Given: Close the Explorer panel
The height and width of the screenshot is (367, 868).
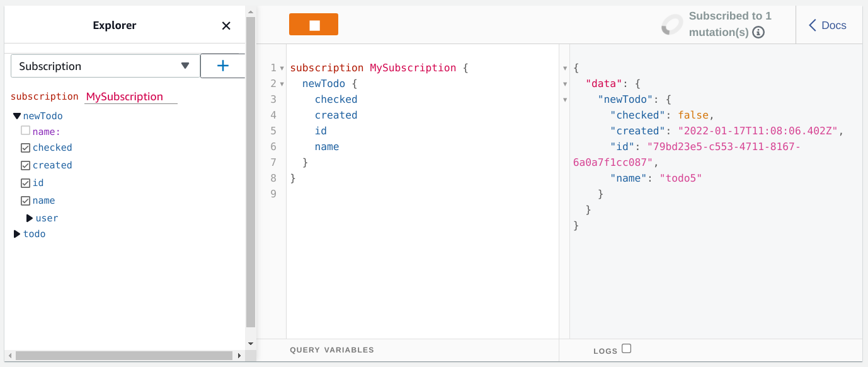Looking at the screenshot, I should coord(226,26).
